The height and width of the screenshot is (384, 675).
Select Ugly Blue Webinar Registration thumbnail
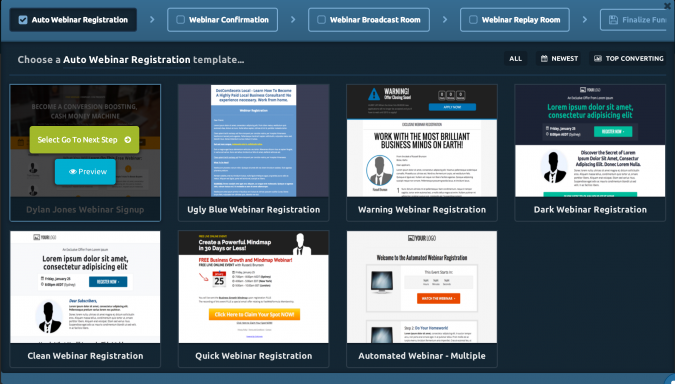point(254,141)
